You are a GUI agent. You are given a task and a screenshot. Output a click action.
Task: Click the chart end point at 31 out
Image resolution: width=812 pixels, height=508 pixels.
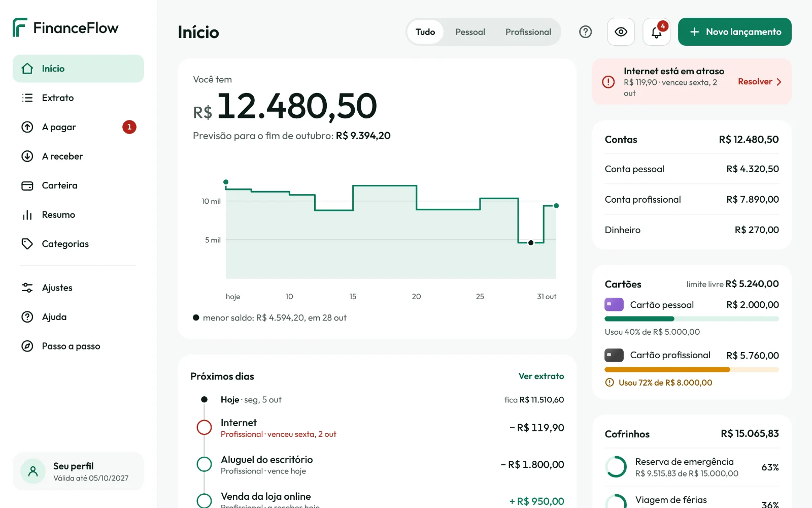(x=556, y=206)
